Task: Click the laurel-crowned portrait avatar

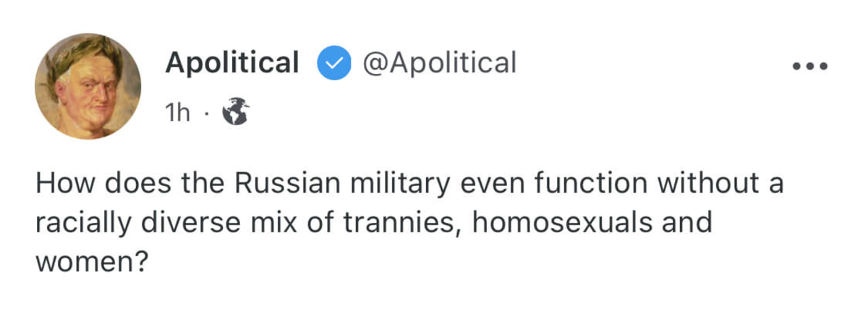Action: [88, 86]
